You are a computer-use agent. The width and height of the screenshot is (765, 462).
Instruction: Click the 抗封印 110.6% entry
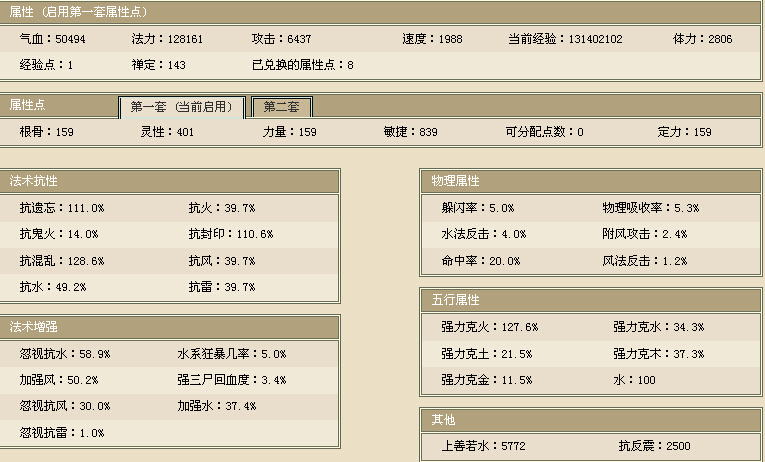(230, 234)
